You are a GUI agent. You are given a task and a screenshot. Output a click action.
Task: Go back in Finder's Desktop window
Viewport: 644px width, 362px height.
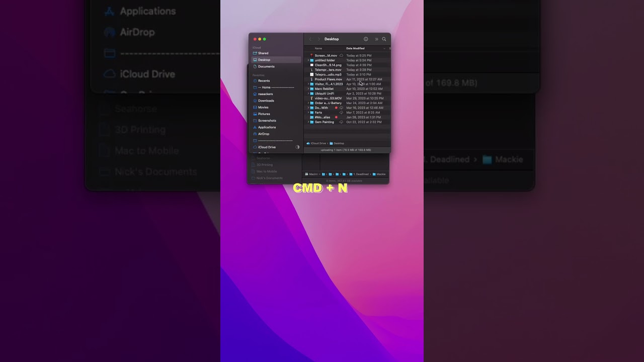[x=310, y=39]
